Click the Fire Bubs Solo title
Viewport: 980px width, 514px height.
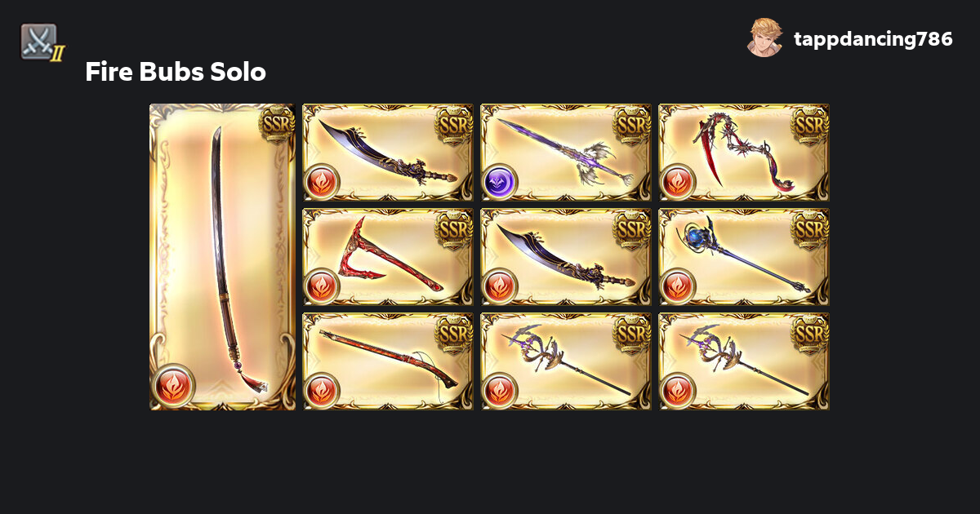click(x=176, y=72)
